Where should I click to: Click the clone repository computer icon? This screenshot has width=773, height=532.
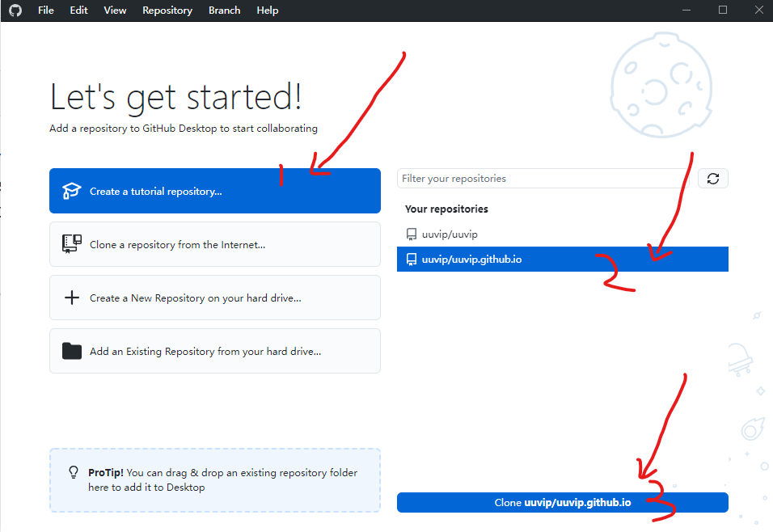coord(72,244)
